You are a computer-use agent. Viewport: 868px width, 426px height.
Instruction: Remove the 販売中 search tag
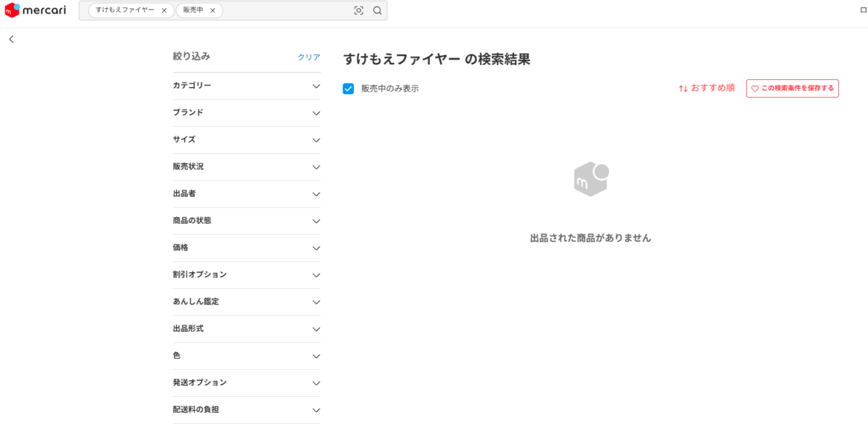212,11
